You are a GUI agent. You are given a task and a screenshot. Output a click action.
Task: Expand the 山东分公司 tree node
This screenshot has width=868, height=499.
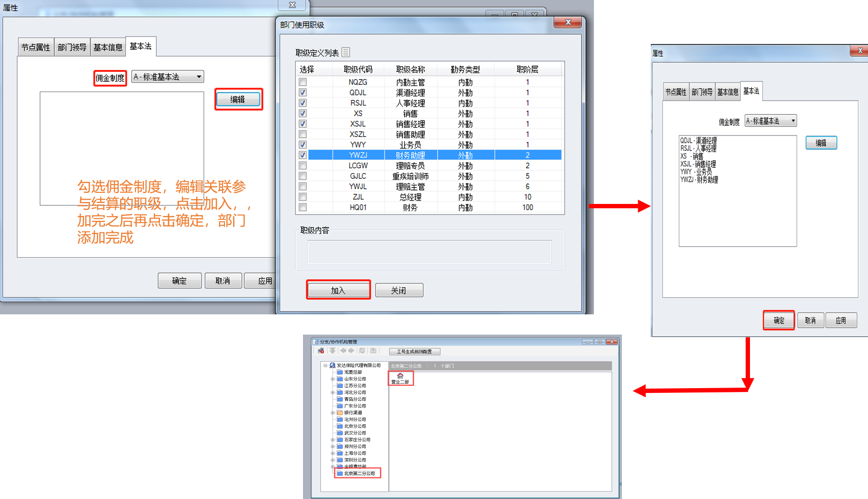pyautogui.click(x=332, y=379)
